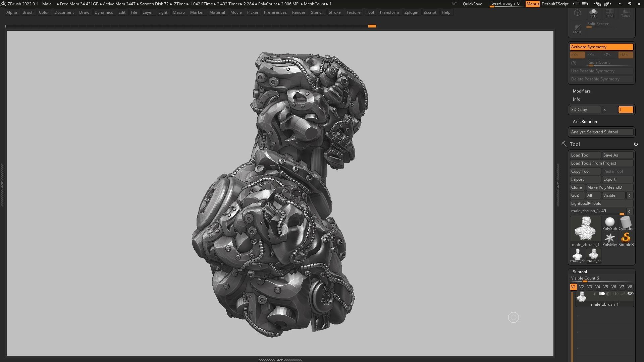Click the Ghost transparency icon
Viewport: 644px width, 362px height.
(577, 28)
